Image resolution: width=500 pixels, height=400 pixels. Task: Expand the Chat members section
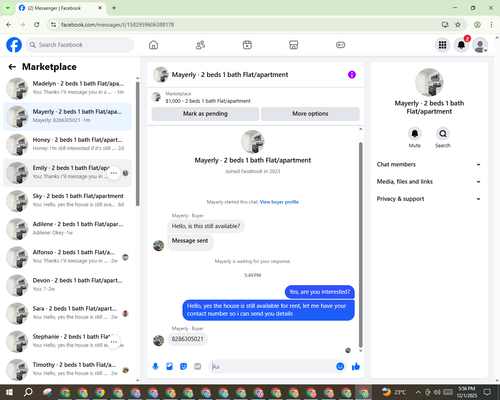429,164
